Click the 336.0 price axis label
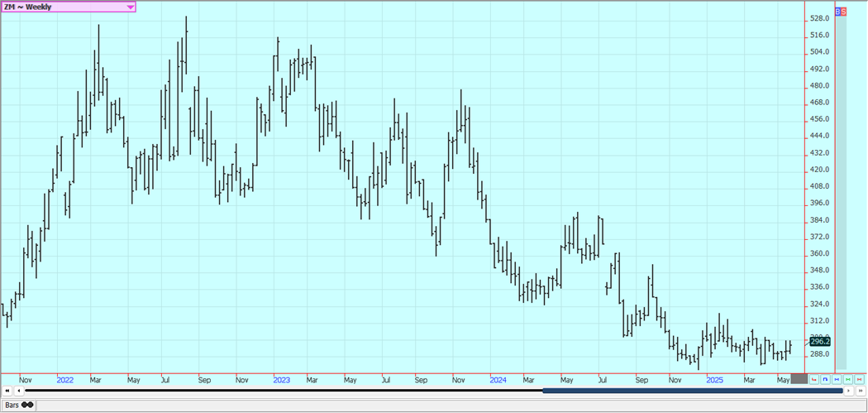868x413 pixels. (818, 287)
